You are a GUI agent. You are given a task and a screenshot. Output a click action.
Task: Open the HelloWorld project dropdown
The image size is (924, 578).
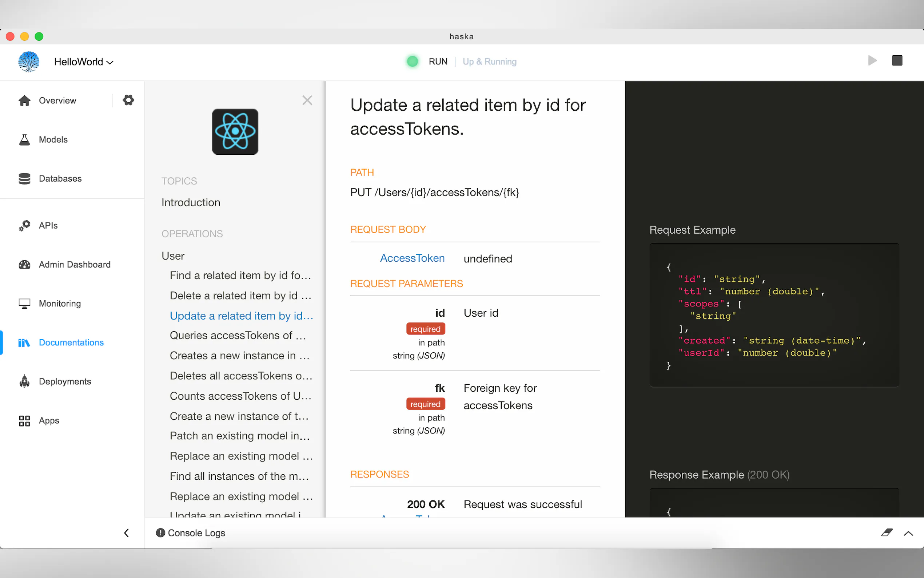[84, 62]
